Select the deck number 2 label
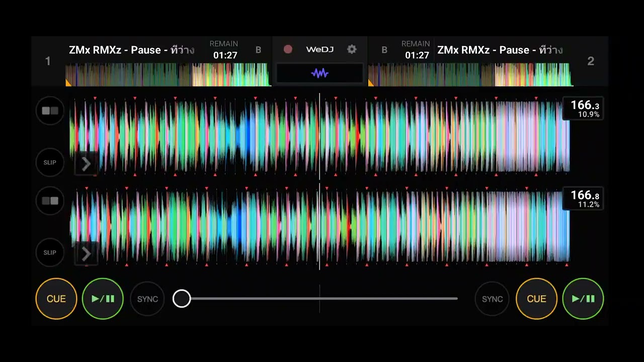Viewport: 644px width, 362px height. point(591,61)
